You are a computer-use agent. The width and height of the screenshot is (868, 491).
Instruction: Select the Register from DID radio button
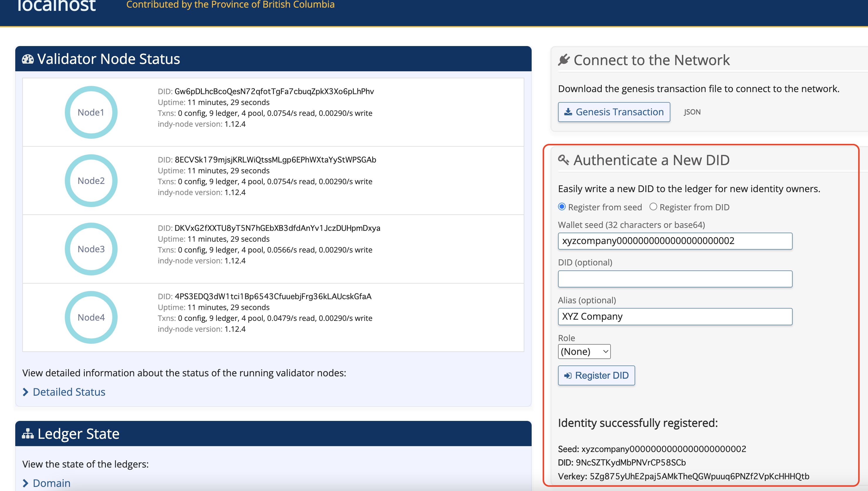coord(653,207)
